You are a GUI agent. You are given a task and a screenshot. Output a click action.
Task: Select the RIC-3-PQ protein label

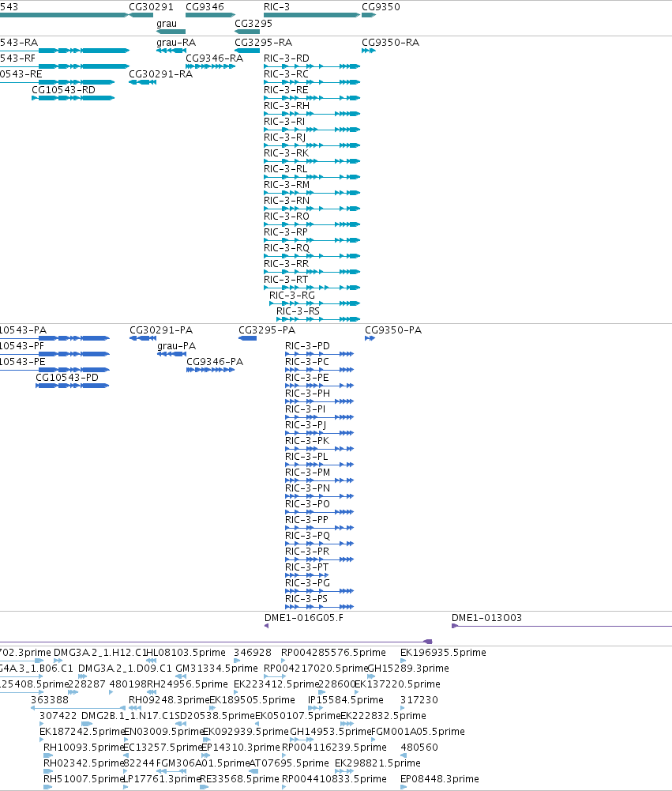[307, 536]
